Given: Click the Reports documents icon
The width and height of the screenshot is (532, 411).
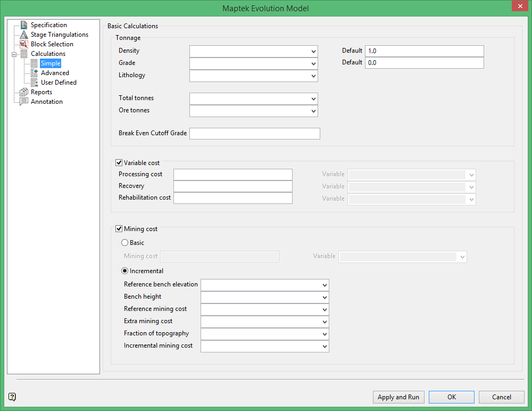Looking at the screenshot, I should (23, 92).
